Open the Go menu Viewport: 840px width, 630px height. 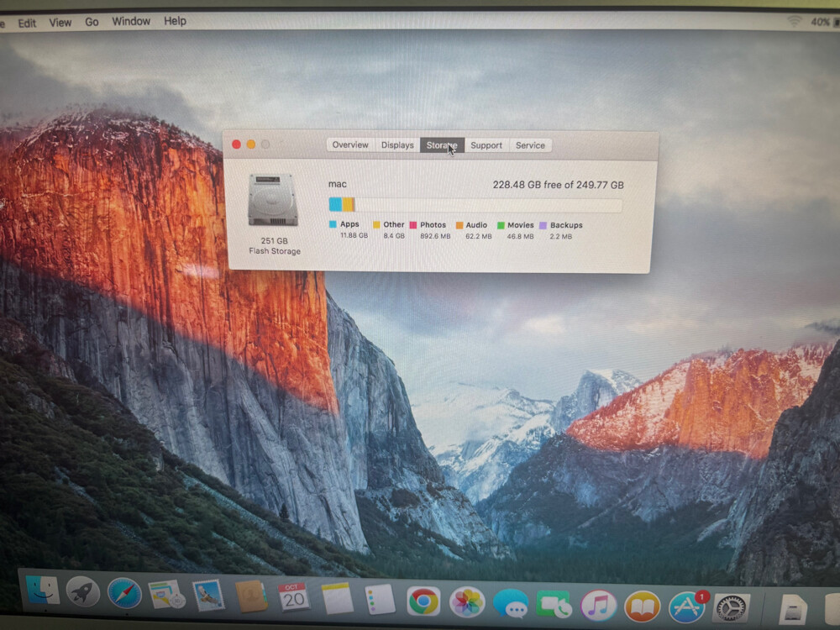(x=92, y=22)
